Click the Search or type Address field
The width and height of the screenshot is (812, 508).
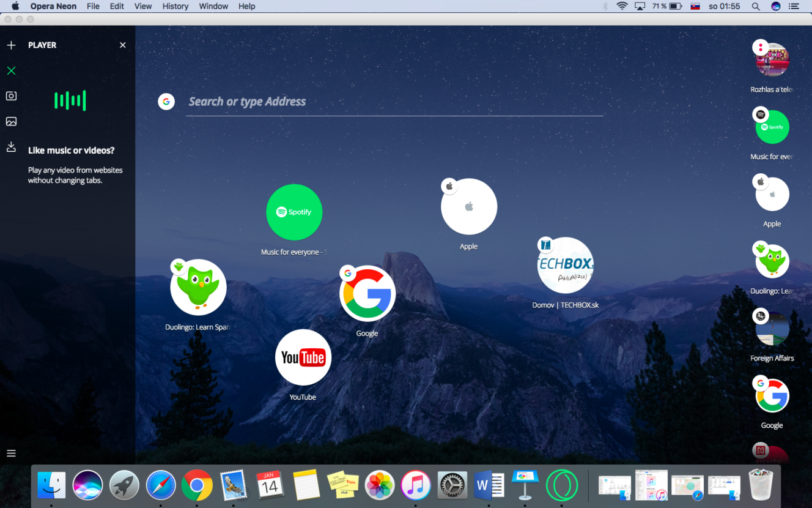[394, 102]
